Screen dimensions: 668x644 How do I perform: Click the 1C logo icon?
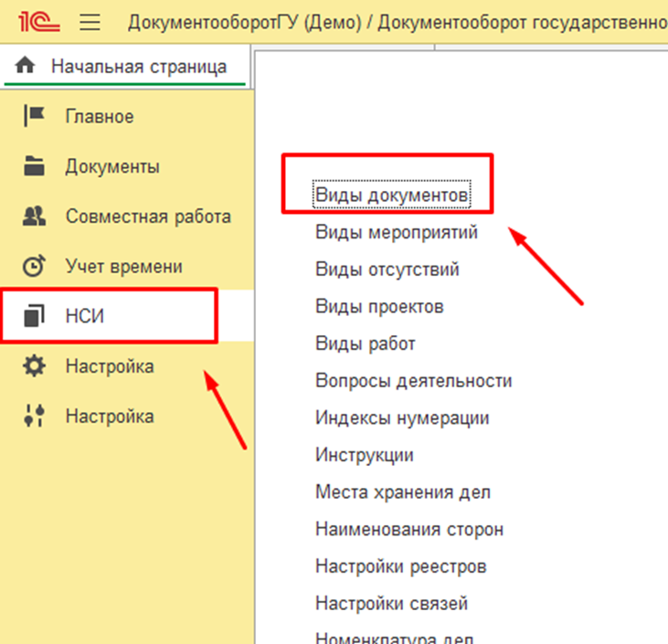click(38, 21)
